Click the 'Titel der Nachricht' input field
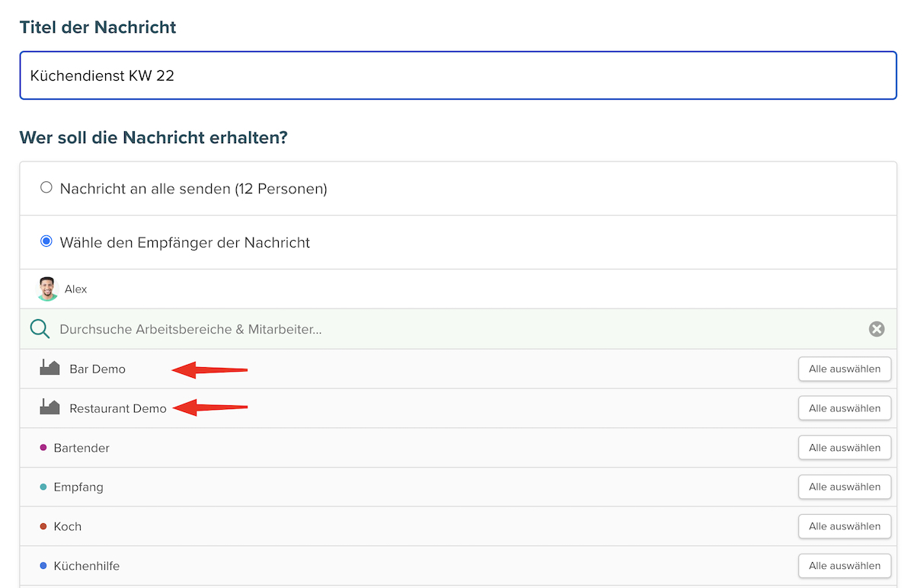Viewport: 914px width, 588px height. pos(457,75)
